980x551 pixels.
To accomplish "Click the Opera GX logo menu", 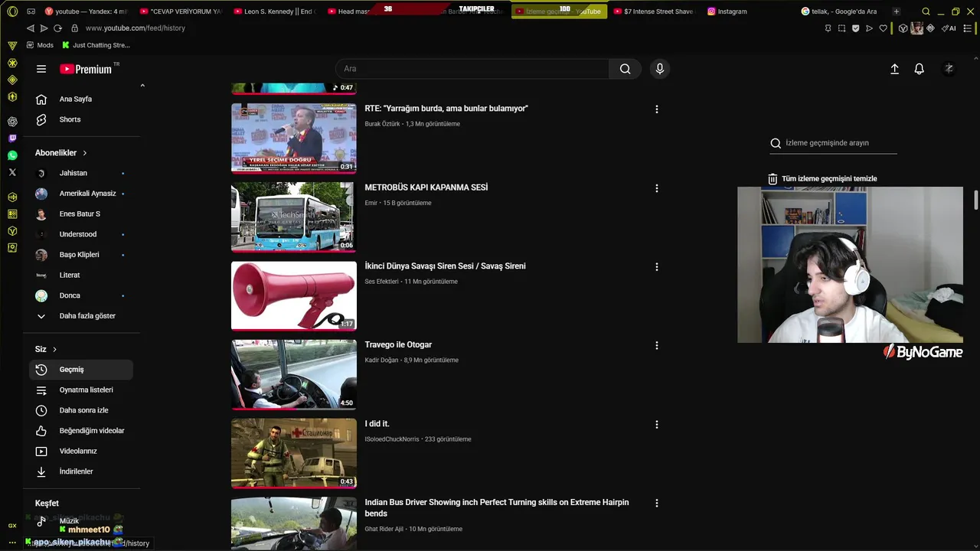I will coord(12,11).
